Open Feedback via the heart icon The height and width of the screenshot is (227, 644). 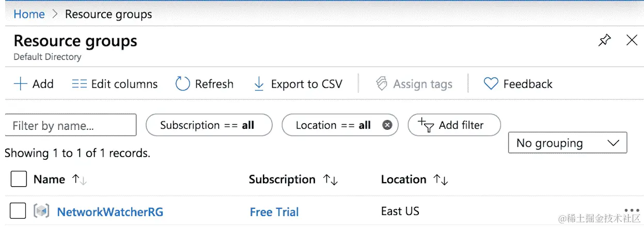[491, 84]
